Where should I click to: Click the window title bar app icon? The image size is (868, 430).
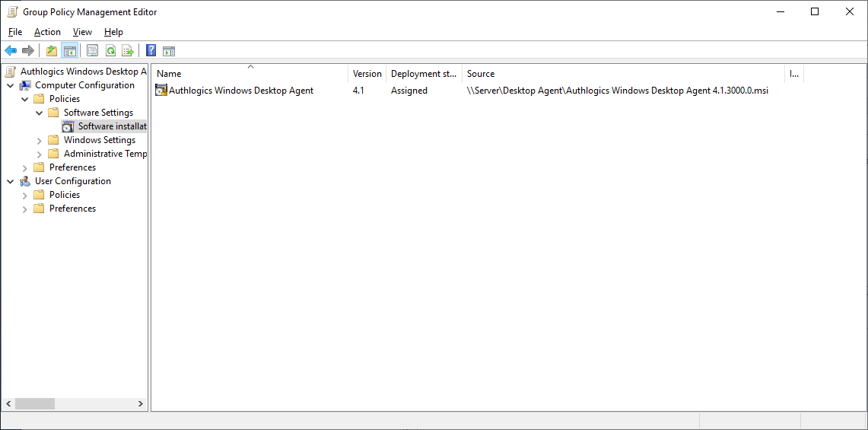[x=12, y=11]
